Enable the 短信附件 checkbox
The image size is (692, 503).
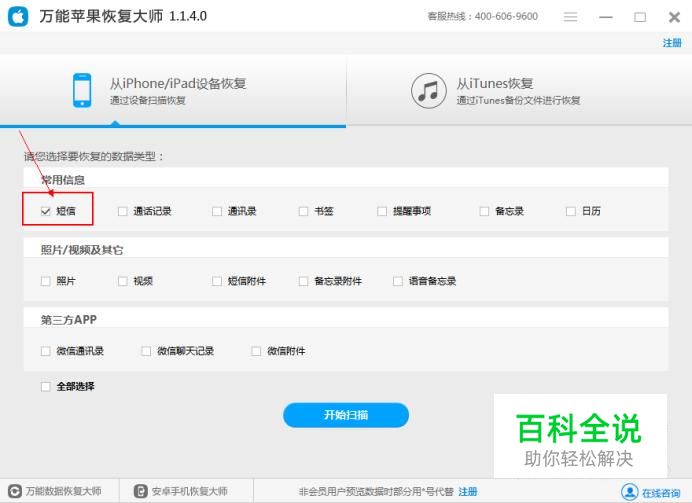(217, 281)
